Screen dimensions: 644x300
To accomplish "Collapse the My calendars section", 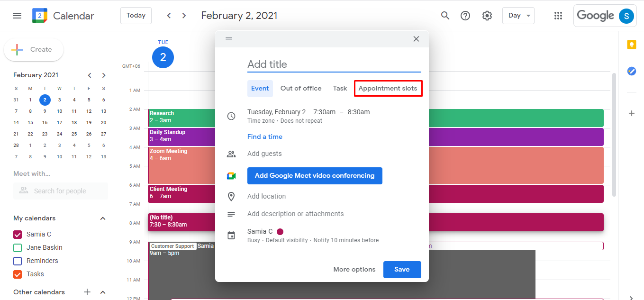I will (103, 218).
